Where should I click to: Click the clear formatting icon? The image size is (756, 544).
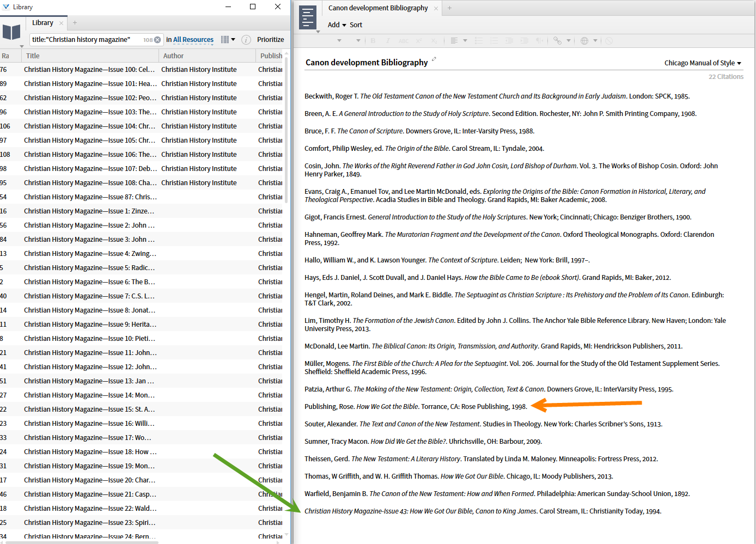click(x=609, y=41)
